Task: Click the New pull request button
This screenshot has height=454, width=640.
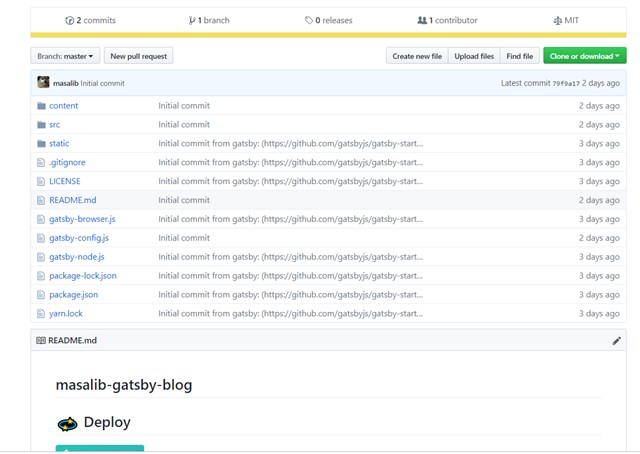Action: coord(138,56)
